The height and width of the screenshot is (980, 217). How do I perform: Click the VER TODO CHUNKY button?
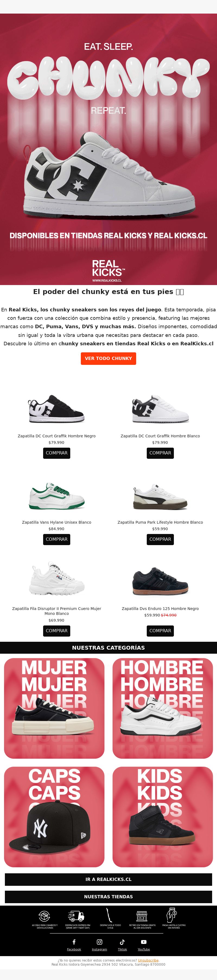pyautogui.click(x=108, y=358)
